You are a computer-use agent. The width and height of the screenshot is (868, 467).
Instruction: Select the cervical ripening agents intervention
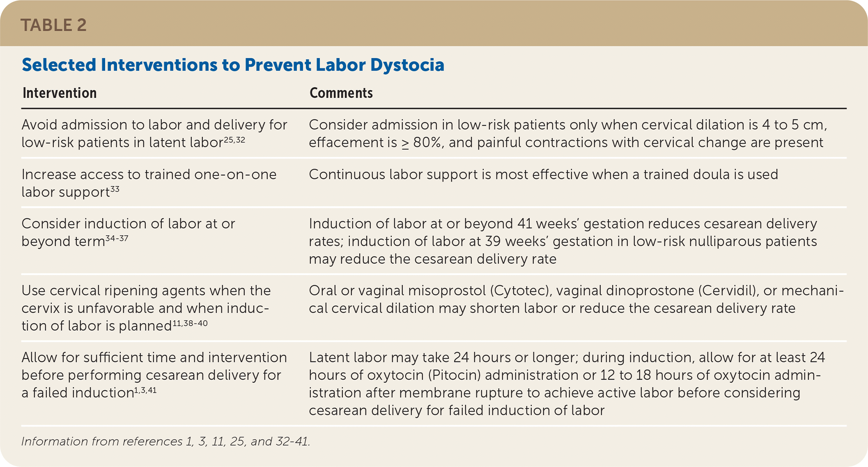pos(146,308)
